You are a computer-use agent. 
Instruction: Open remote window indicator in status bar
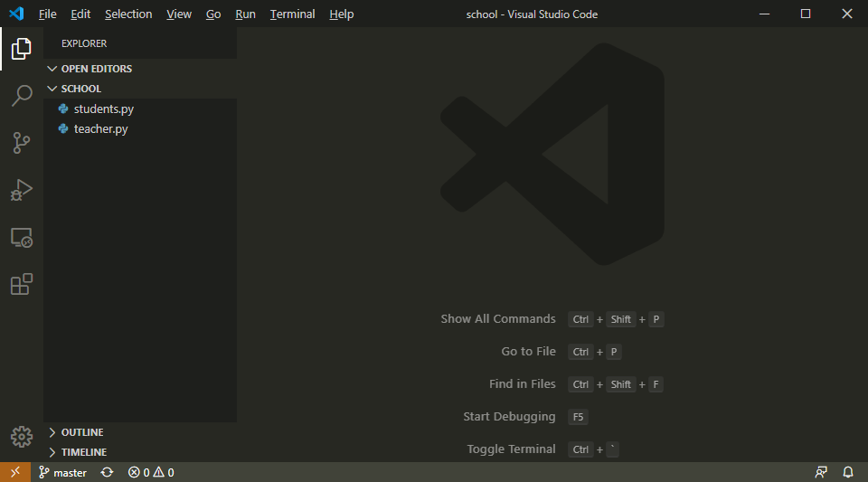point(15,472)
